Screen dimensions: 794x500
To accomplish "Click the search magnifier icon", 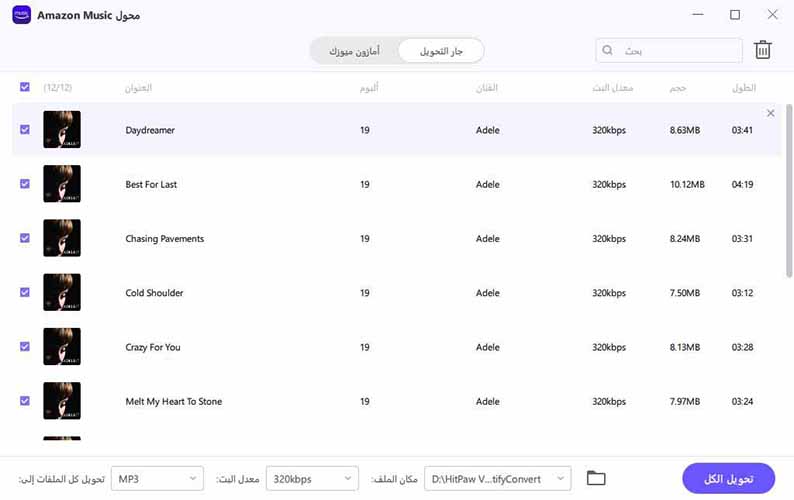I will [x=607, y=50].
